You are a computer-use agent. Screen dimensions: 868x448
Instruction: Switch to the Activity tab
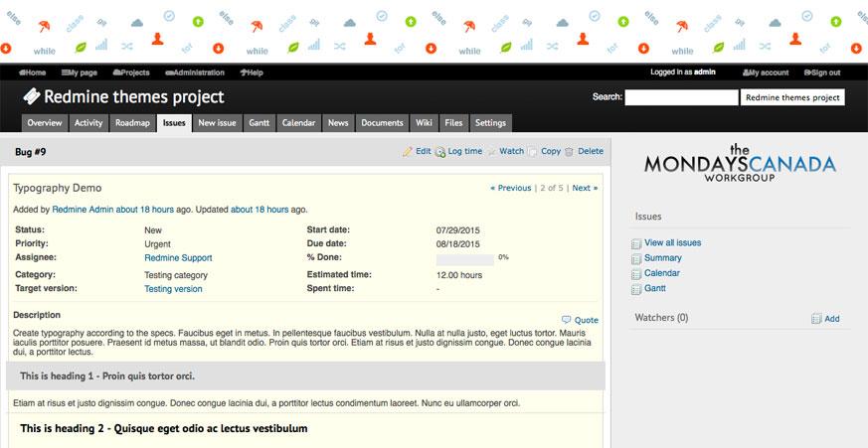tap(88, 123)
